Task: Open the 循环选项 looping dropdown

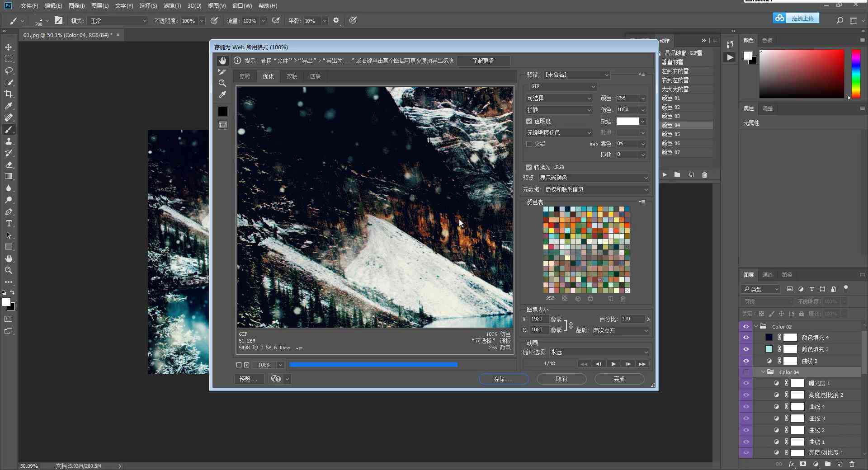Action: pyautogui.click(x=599, y=352)
